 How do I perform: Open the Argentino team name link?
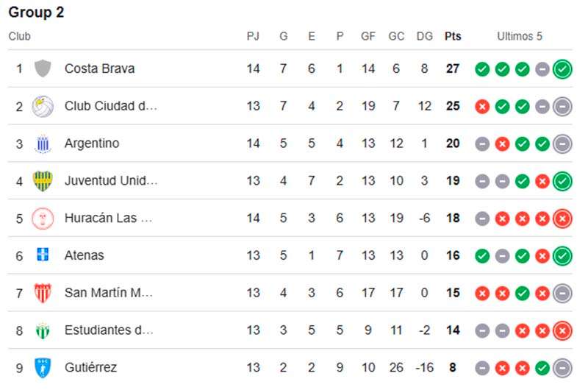(x=92, y=143)
